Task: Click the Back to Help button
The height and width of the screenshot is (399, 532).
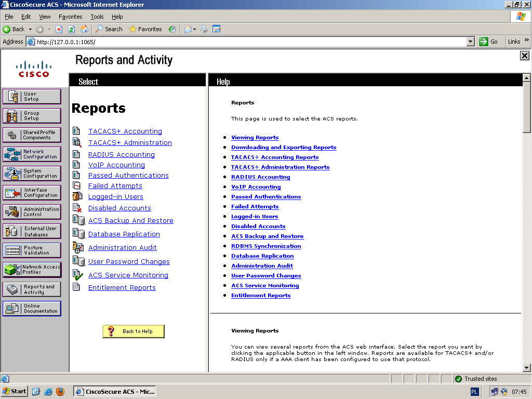Action: 134,331
